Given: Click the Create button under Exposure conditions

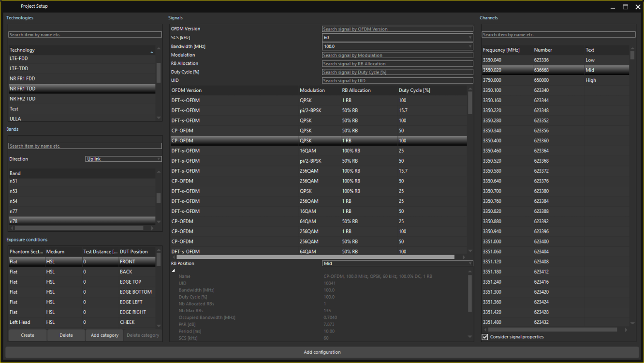Looking at the screenshot, I should (x=27, y=335).
